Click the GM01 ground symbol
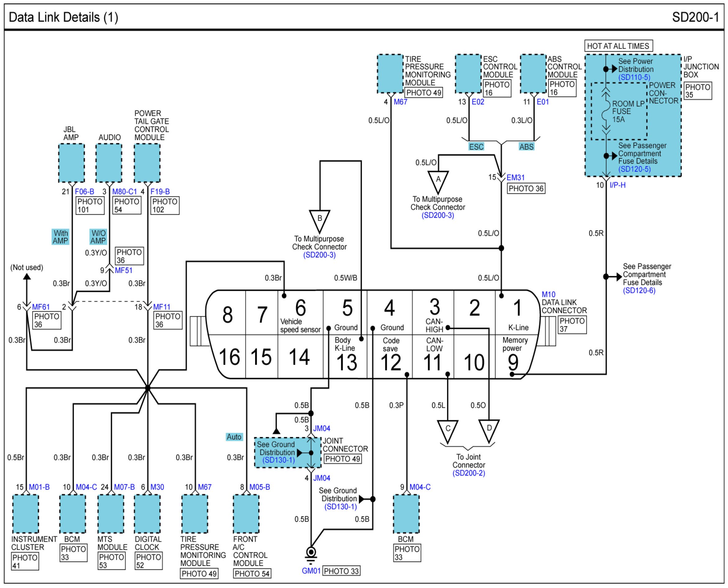This screenshot has width=728, height=588. (x=311, y=553)
